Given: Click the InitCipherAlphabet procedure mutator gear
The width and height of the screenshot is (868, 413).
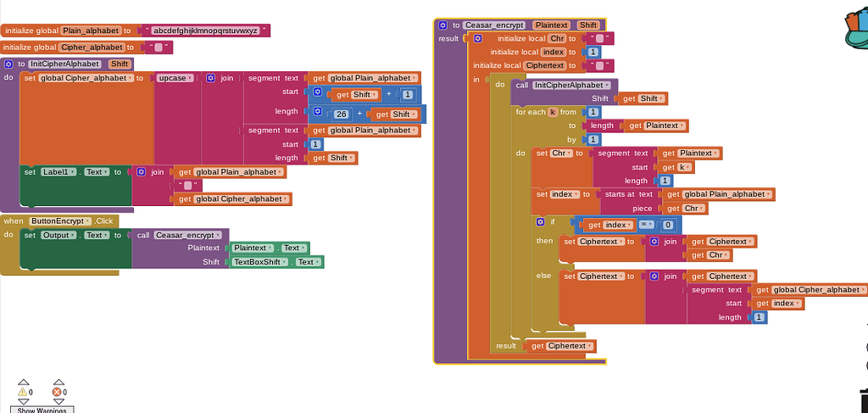Looking at the screenshot, I should tap(8, 64).
